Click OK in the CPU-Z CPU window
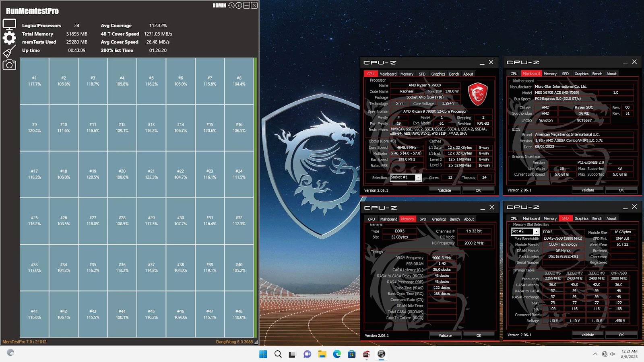644x362 pixels. coord(478,190)
